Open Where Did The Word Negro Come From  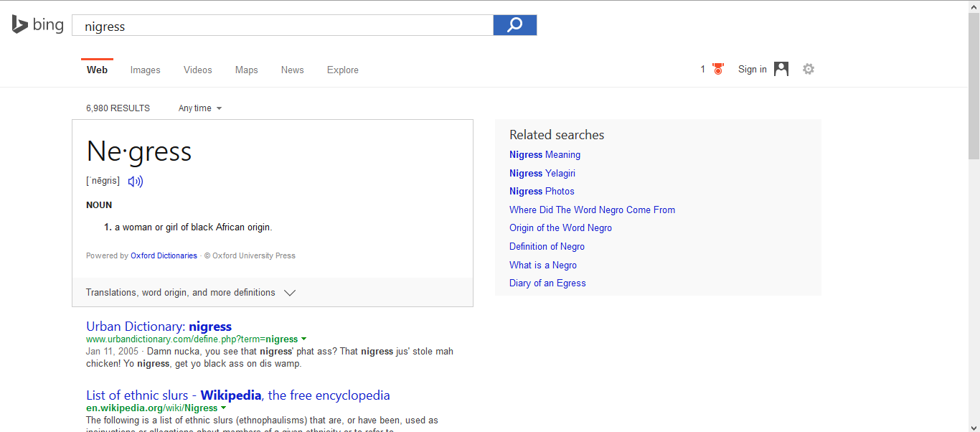pos(593,210)
